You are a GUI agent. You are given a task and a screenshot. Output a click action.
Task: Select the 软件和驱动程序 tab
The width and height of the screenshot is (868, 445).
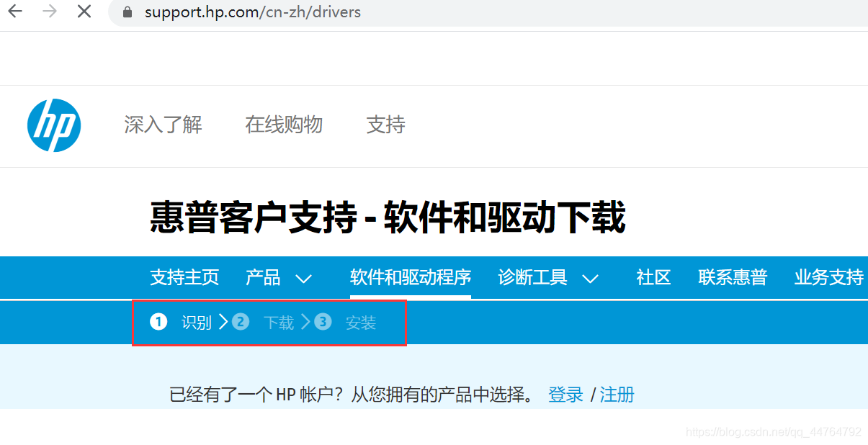click(x=411, y=277)
